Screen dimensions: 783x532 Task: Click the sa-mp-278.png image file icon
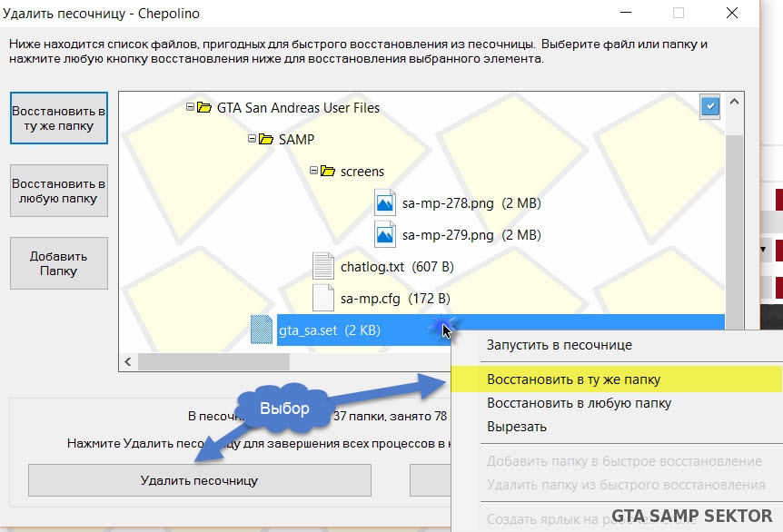[385, 202]
